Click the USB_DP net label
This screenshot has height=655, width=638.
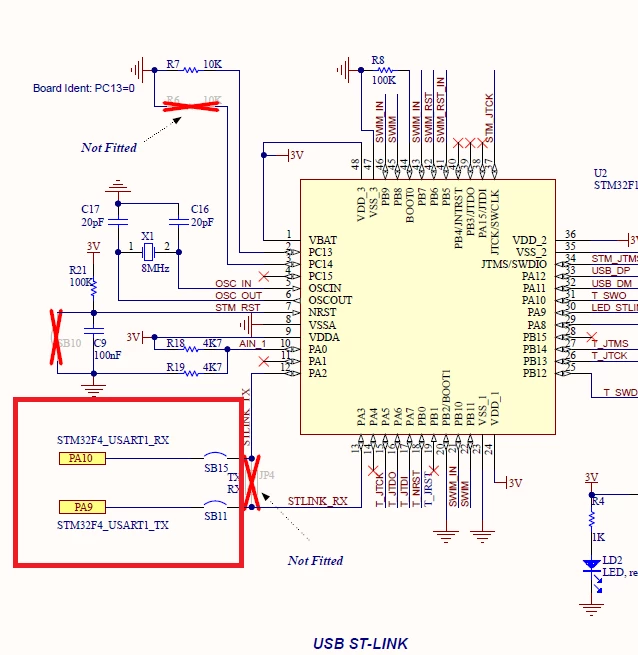point(610,271)
